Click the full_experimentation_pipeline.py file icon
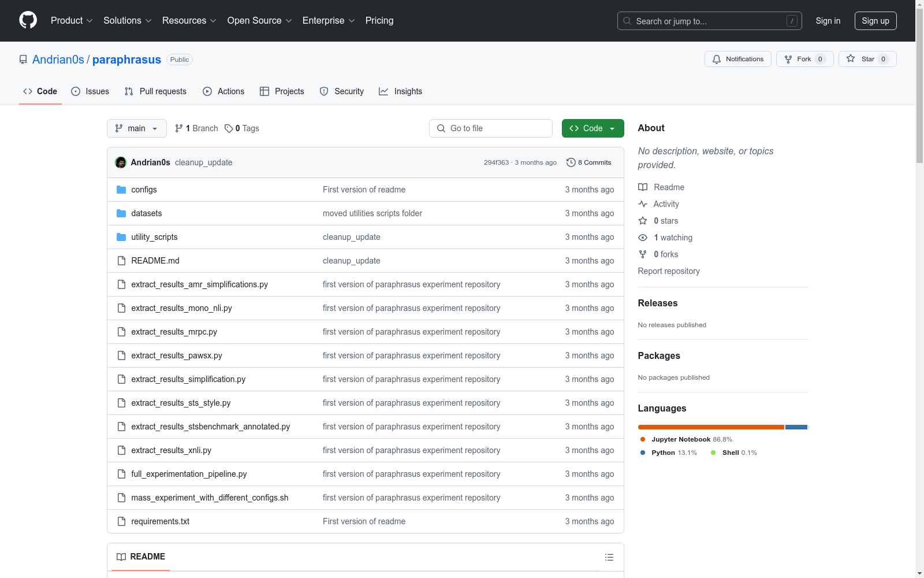924x578 pixels. (121, 474)
